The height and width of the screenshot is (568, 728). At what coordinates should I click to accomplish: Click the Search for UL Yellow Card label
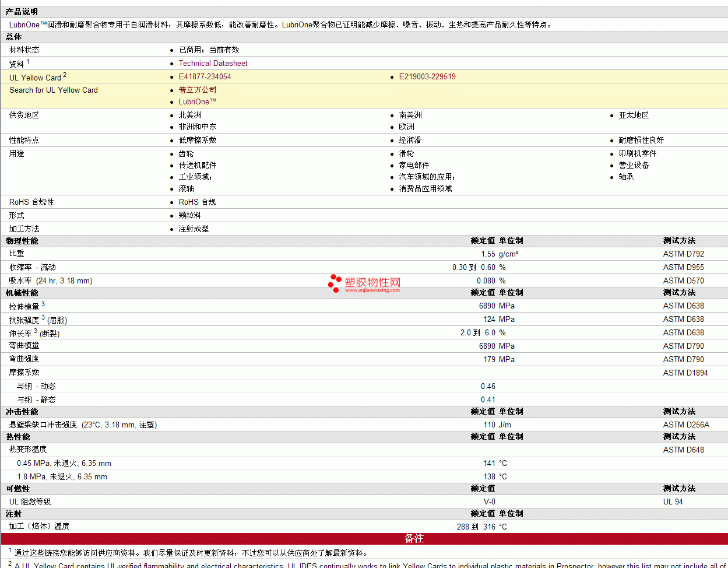coord(54,90)
